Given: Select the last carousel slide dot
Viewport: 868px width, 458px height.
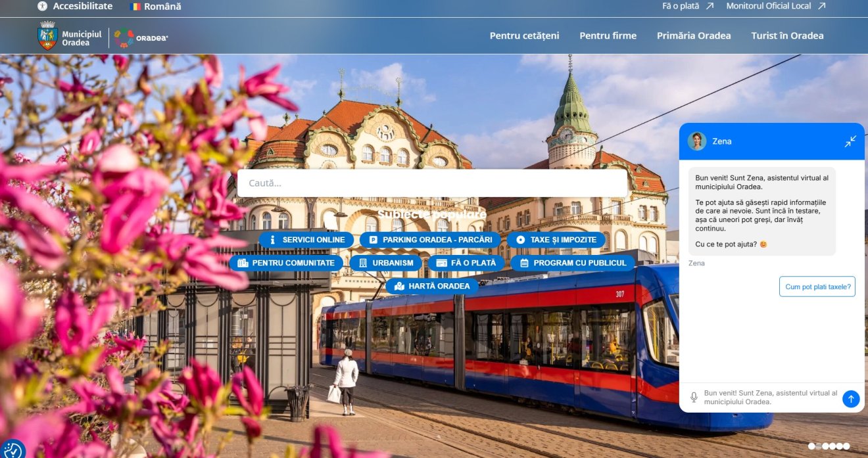Looking at the screenshot, I should pos(846,446).
